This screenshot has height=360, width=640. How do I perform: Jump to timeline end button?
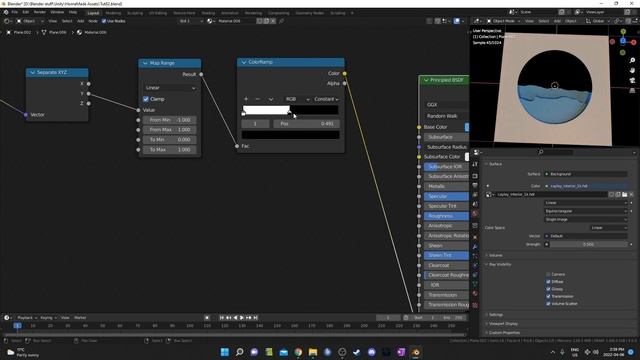[x=256, y=318]
